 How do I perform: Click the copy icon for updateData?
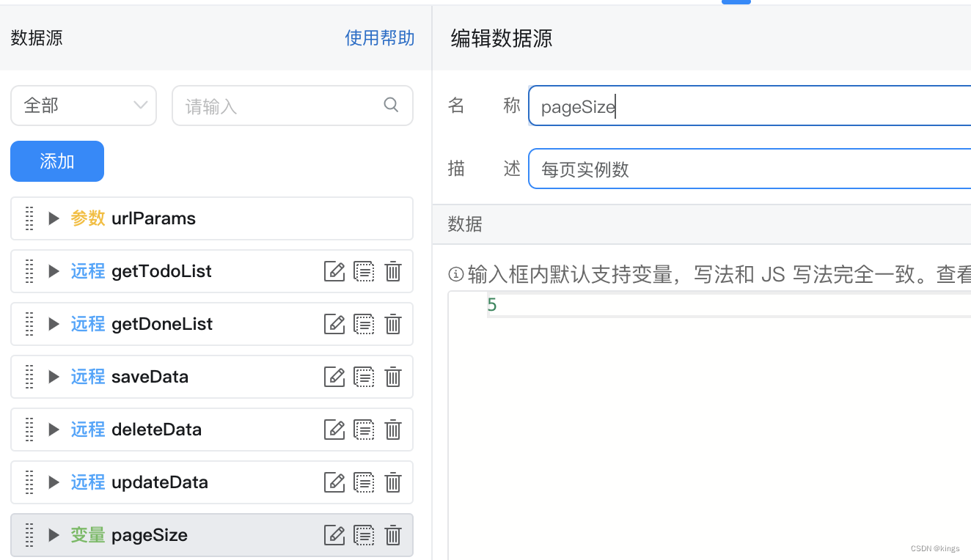coord(364,482)
